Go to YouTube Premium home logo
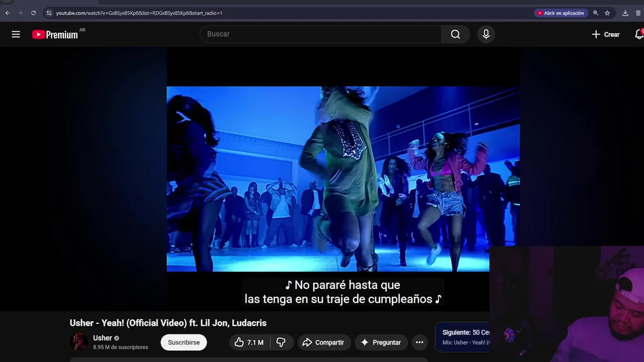 tap(55, 34)
